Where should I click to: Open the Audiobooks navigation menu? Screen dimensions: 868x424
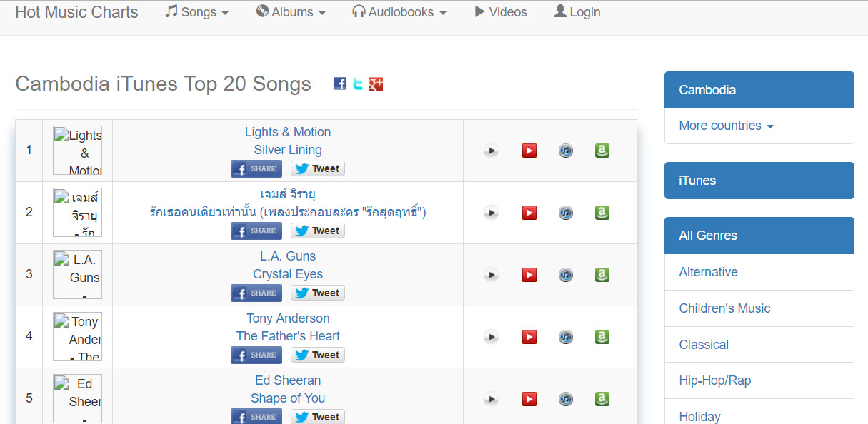click(399, 12)
